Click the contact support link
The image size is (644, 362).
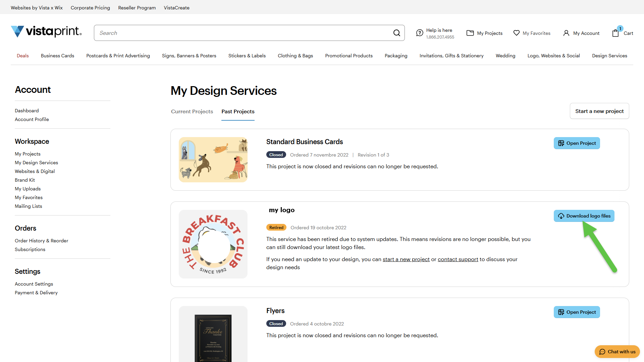[458, 259]
